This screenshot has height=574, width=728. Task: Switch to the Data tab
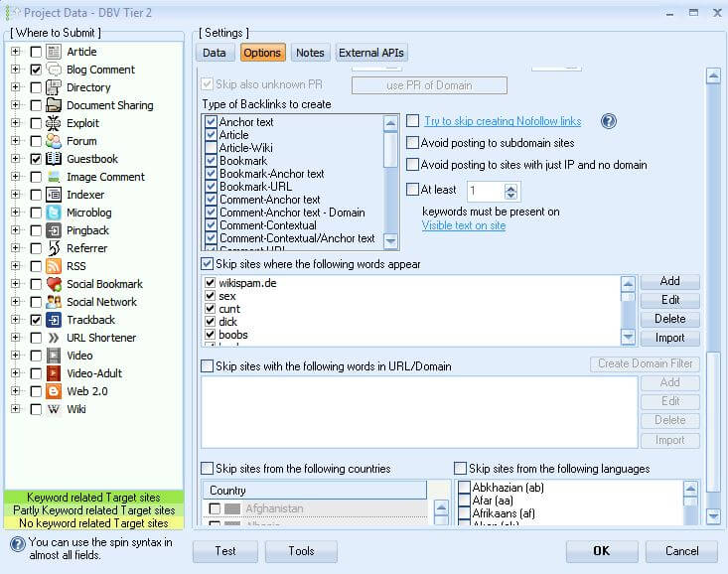[215, 53]
